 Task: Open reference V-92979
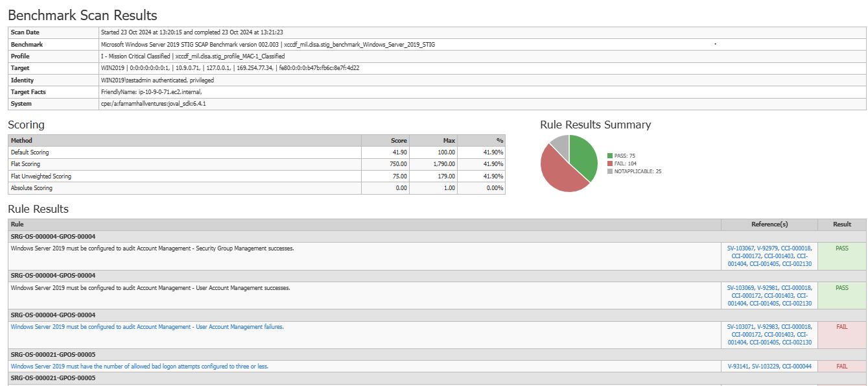click(768, 248)
